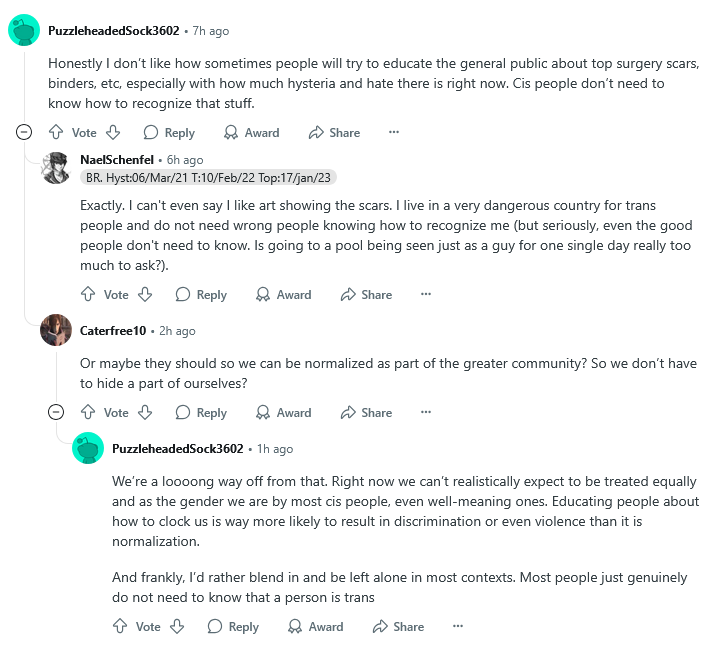
Task: Collapse Caterfree10's reply thread
Action: coord(57,412)
